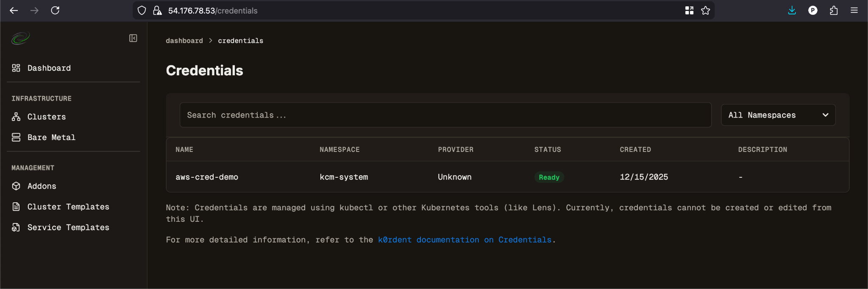Open Dashboard from the sidebar
Image resolution: width=868 pixels, height=289 pixels.
pyautogui.click(x=49, y=68)
